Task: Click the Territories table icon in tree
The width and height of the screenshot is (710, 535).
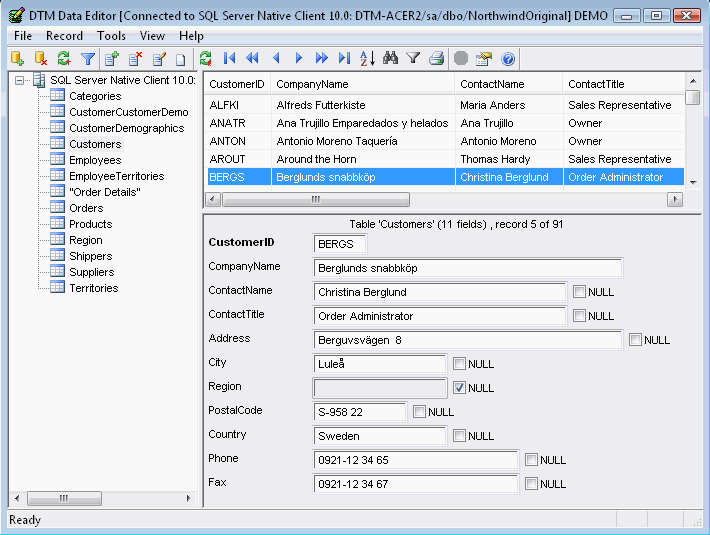Action: [58, 287]
